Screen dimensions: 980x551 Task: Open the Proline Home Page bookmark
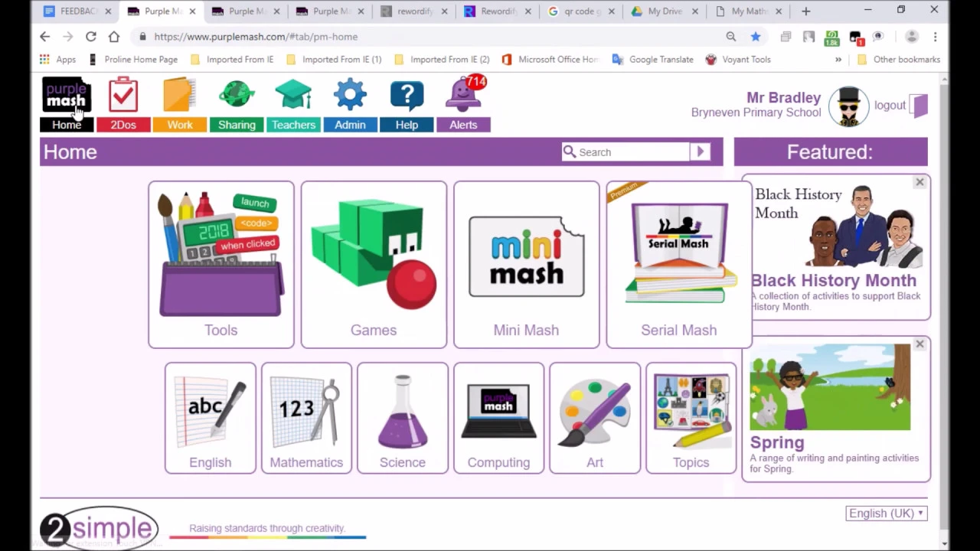133,59
